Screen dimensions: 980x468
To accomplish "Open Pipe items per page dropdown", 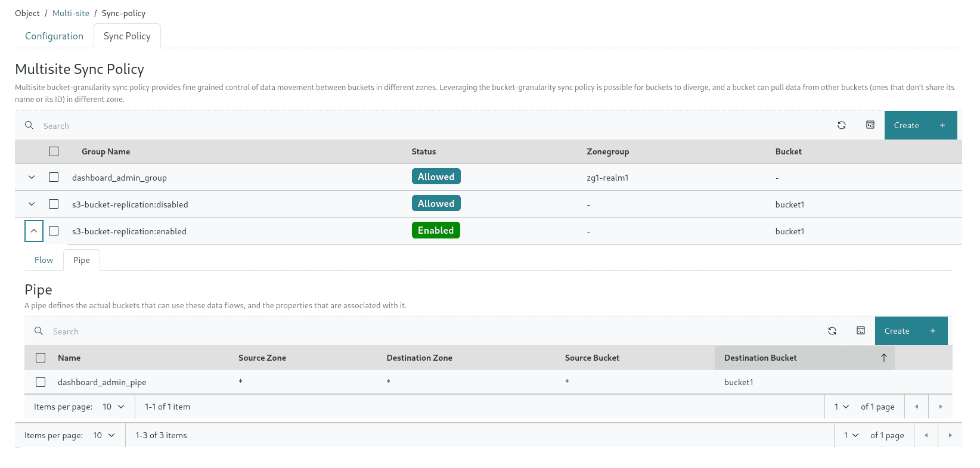I will click(113, 407).
